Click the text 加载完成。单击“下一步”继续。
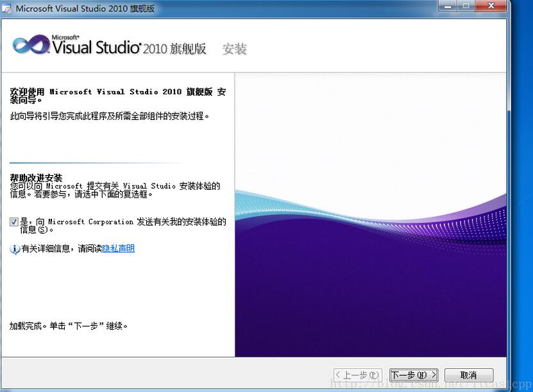The height and width of the screenshot is (392, 533). [69, 326]
